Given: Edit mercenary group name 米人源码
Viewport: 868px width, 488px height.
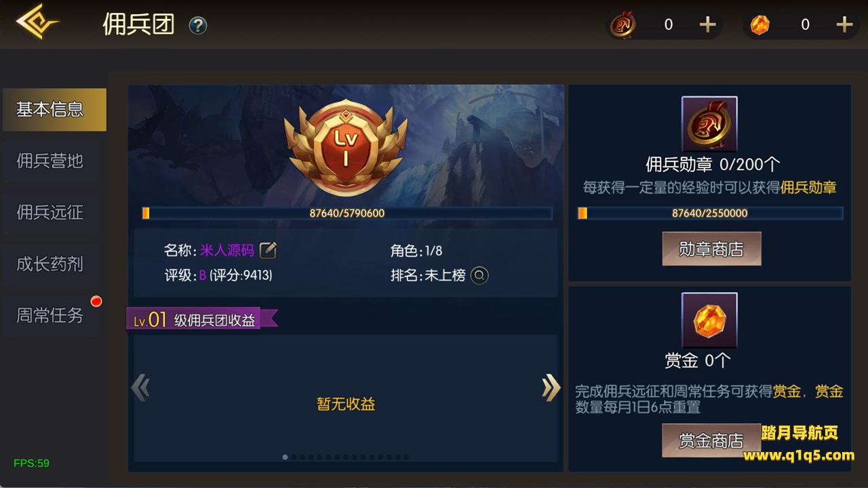Looking at the screenshot, I should click(268, 250).
